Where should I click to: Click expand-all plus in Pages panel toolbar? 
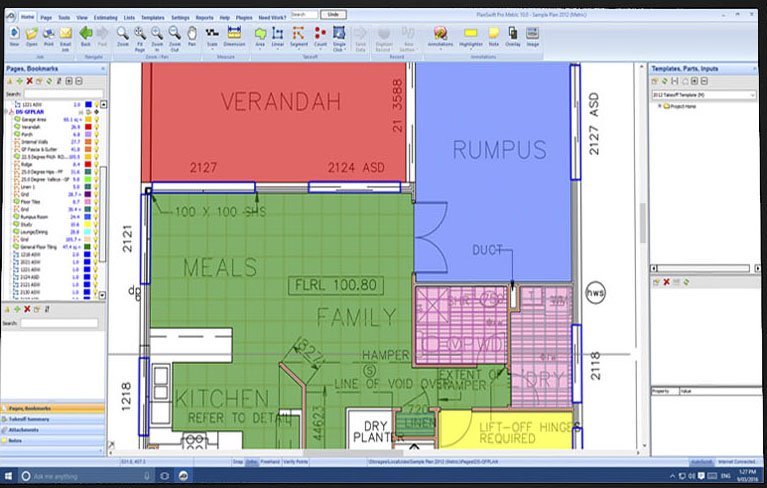(69, 81)
